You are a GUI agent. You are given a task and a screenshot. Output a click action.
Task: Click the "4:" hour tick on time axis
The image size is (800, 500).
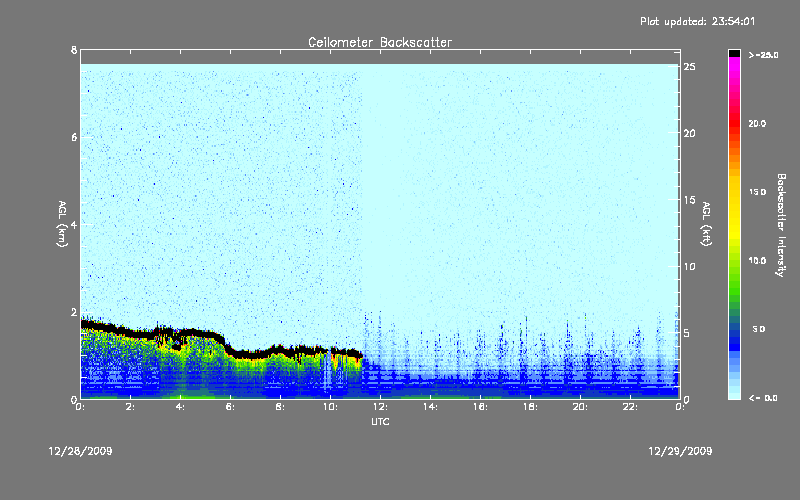pos(181,407)
